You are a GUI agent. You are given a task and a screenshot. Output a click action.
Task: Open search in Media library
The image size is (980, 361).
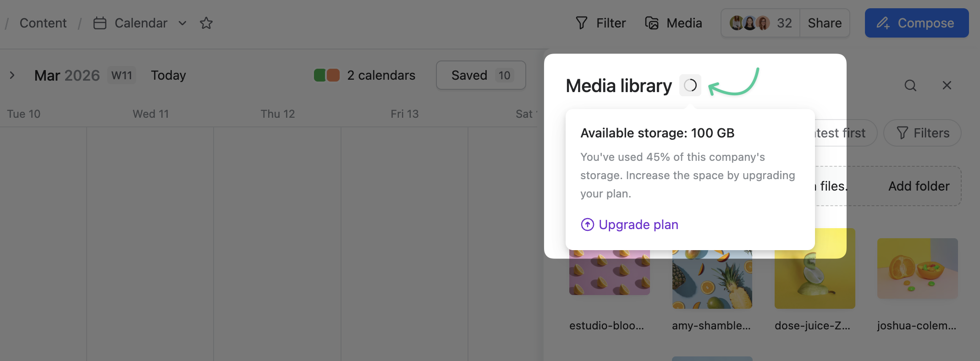[910, 86]
